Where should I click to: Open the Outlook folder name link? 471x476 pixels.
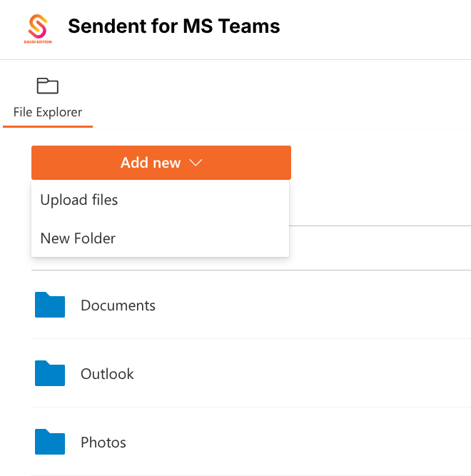click(x=107, y=374)
